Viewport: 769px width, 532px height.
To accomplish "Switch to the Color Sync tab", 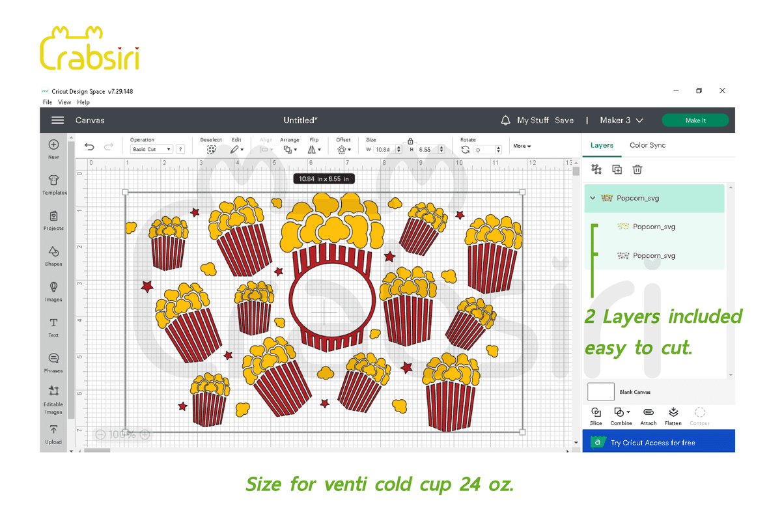I will 647,145.
